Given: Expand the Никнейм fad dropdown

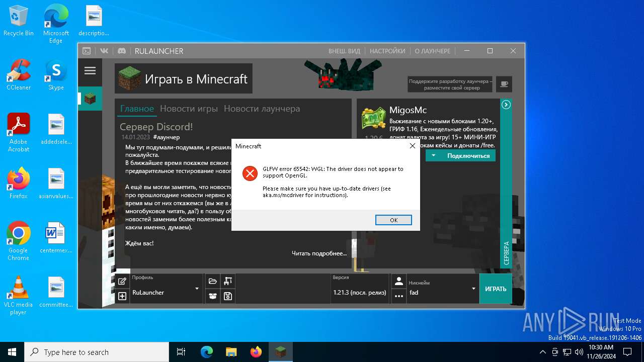Looking at the screenshot, I should click(x=443, y=289).
